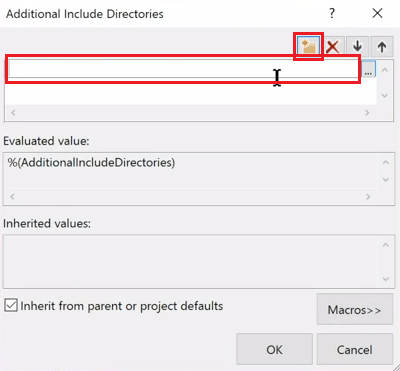Move line down with down arrow icon

click(x=357, y=46)
